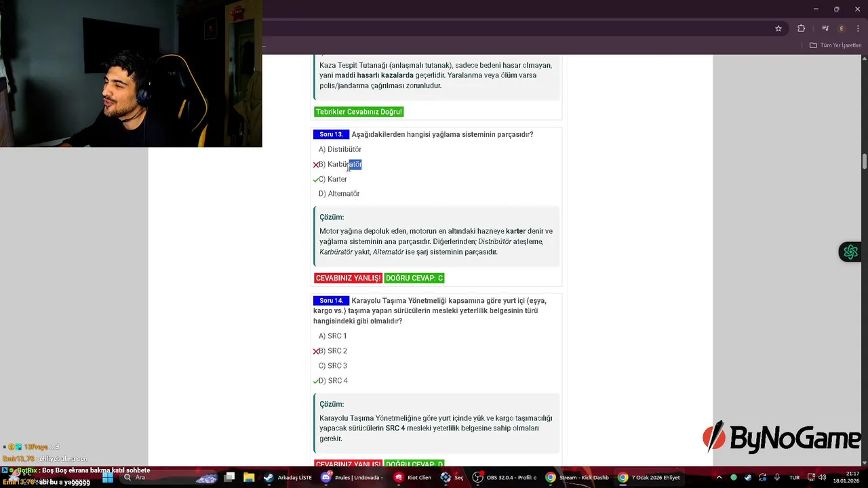Image resolution: width=868 pixels, height=488 pixels.
Task: Open the Chrome three-dot menu
Action: tap(858, 28)
